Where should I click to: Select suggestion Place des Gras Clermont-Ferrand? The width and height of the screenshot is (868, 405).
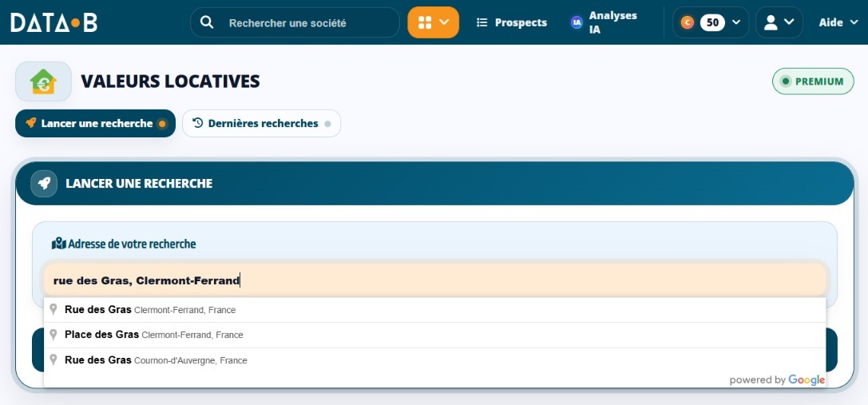[434, 335]
